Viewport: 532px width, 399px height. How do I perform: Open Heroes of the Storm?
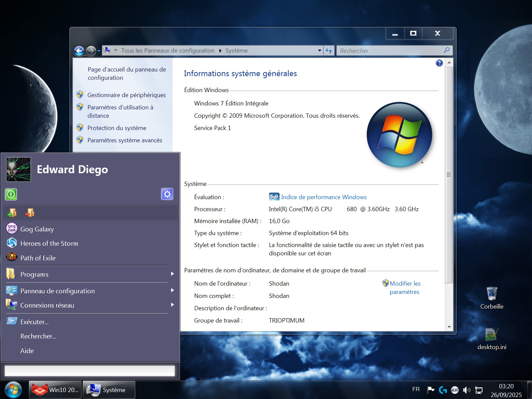point(49,243)
